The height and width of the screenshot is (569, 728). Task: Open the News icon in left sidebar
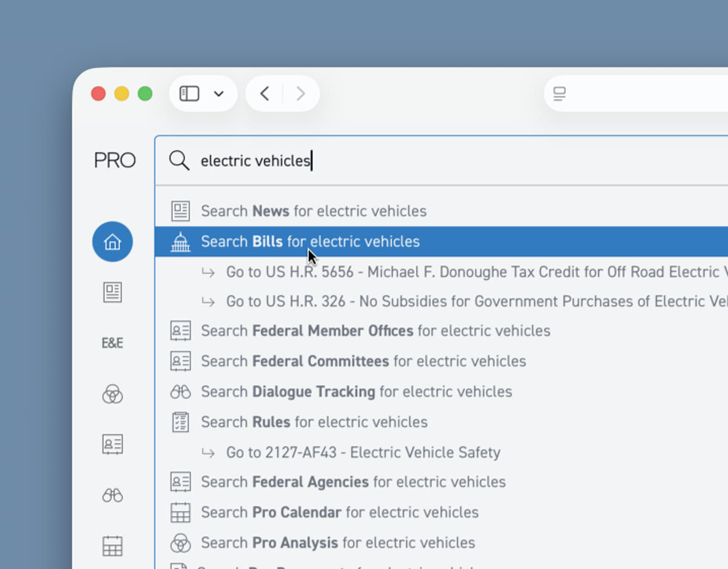[x=112, y=292]
